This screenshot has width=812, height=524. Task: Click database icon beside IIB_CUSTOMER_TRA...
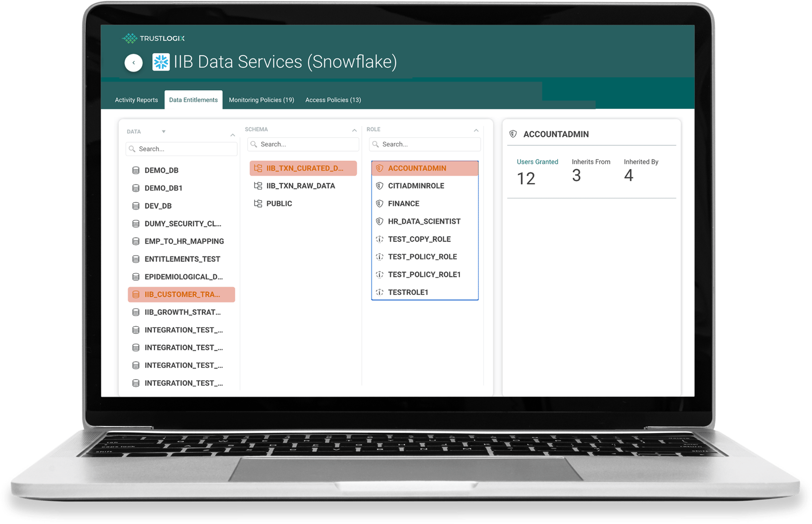136,294
